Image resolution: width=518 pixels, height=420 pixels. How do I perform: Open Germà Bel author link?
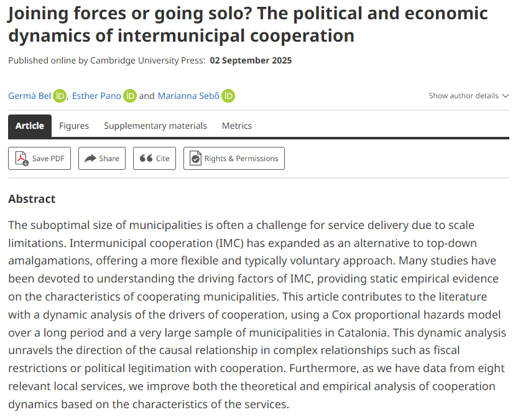tap(29, 96)
